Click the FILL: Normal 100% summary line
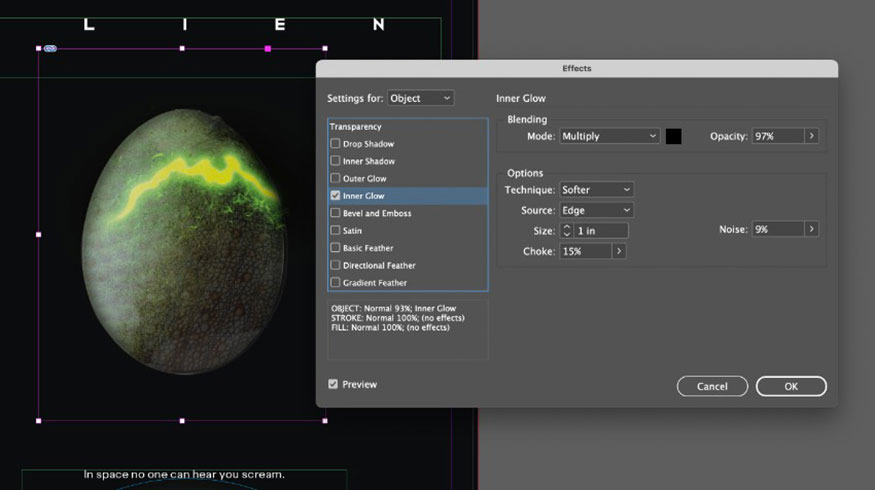Viewport: 875px width, 490px height. pyautogui.click(x=390, y=328)
